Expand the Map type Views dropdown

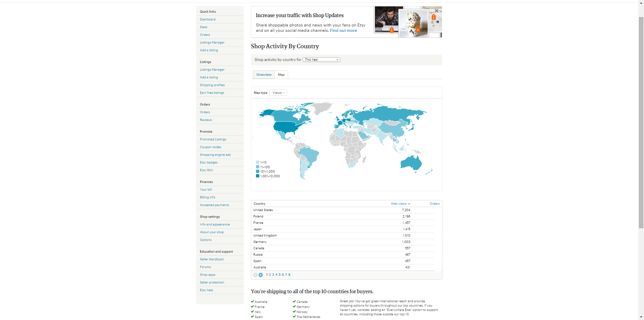point(278,93)
